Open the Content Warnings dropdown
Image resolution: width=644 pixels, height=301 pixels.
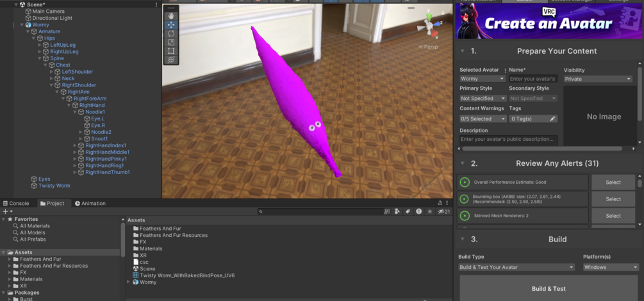click(x=483, y=118)
